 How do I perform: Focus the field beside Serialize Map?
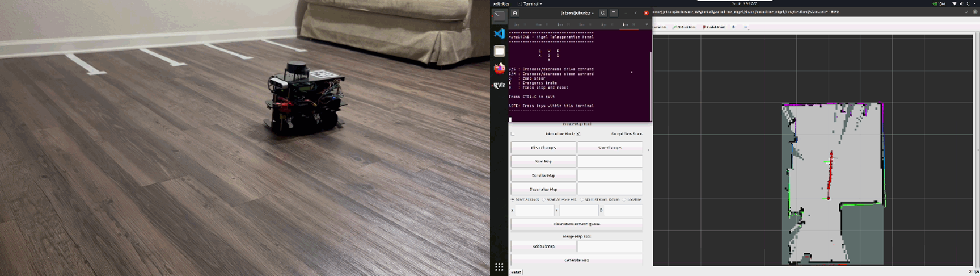pos(610,175)
